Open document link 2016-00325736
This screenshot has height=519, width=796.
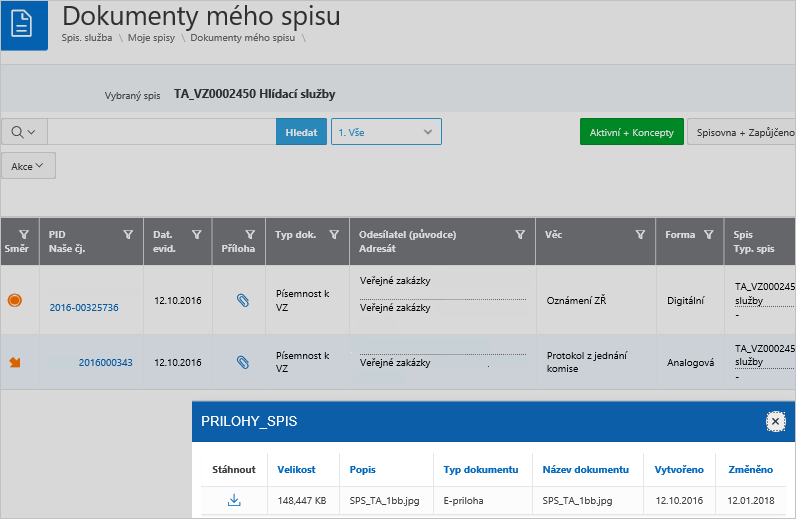(x=84, y=307)
